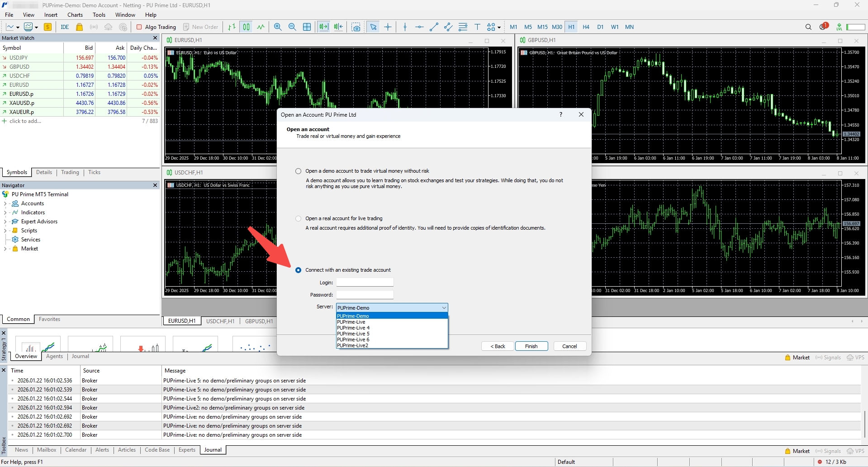The width and height of the screenshot is (868, 467).
Task: Zoom in on the chart
Action: coord(278,27)
